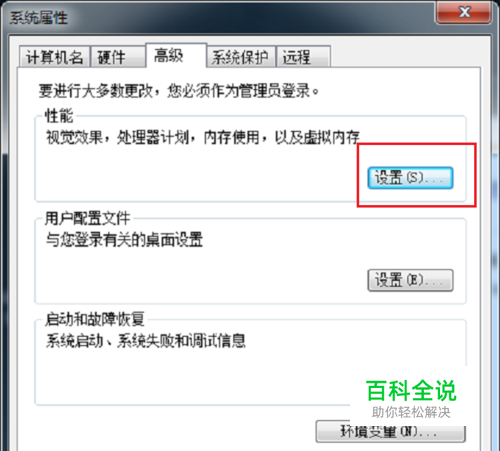Select the 高级 tab

coord(176,55)
